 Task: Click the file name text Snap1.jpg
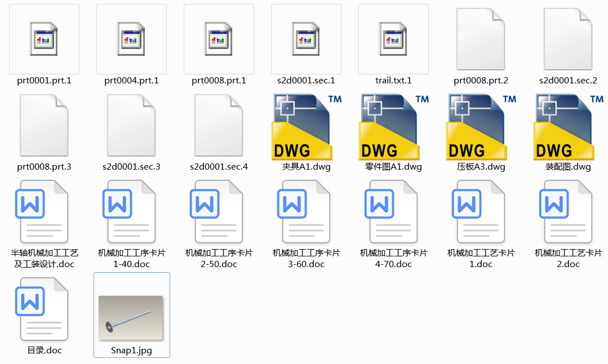(x=131, y=350)
